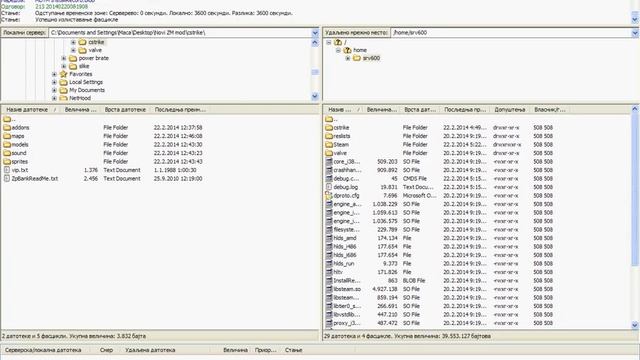Screen dimensions: 640x360
Task: Sort remote list by Допуштења column
Action: [x=509, y=109]
